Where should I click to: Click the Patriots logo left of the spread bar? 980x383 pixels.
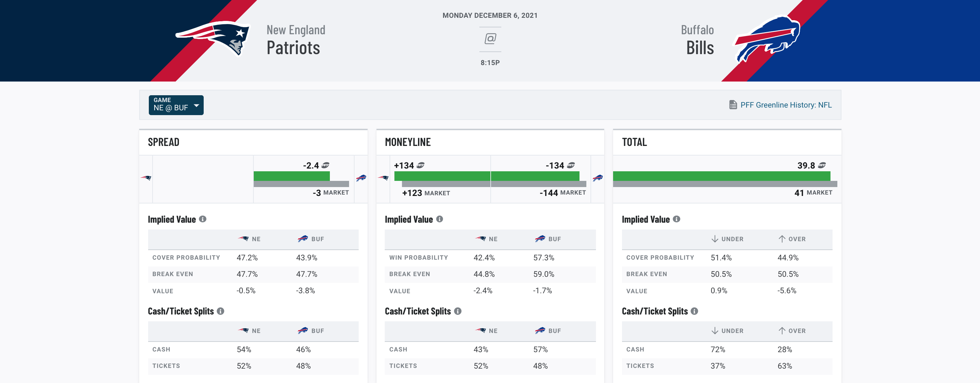pyautogui.click(x=146, y=178)
